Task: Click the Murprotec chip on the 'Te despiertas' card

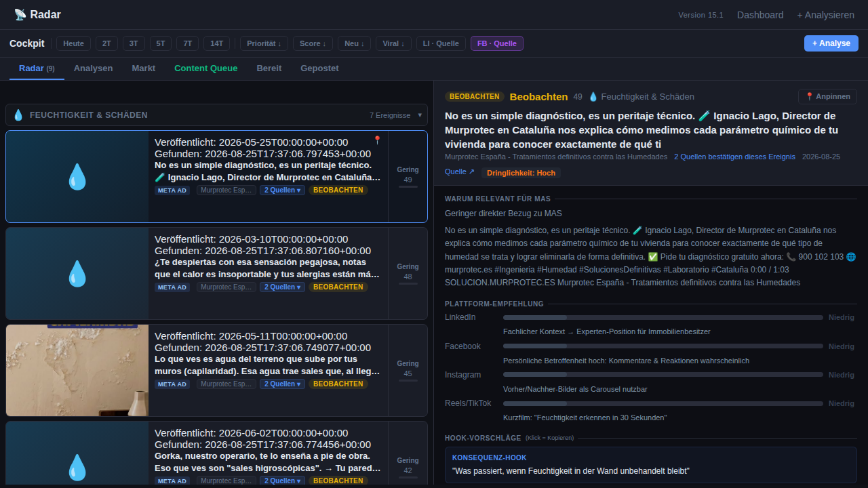Action: [x=226, y=287]
